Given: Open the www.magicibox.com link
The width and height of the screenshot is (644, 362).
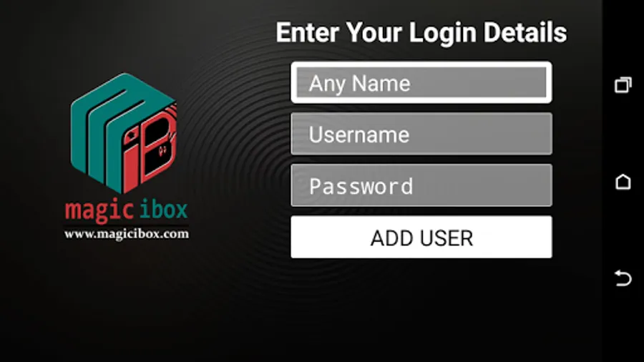Looking at the screenshot, I should point(127,234).
